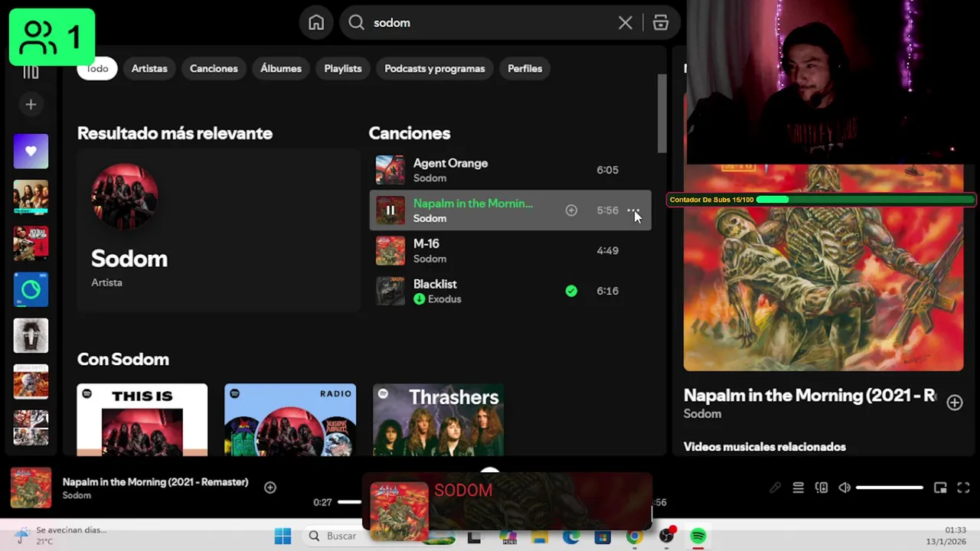Go to Spotify Home icon
The height and width of the screenshot is (551, 980).
coord(316,23)
